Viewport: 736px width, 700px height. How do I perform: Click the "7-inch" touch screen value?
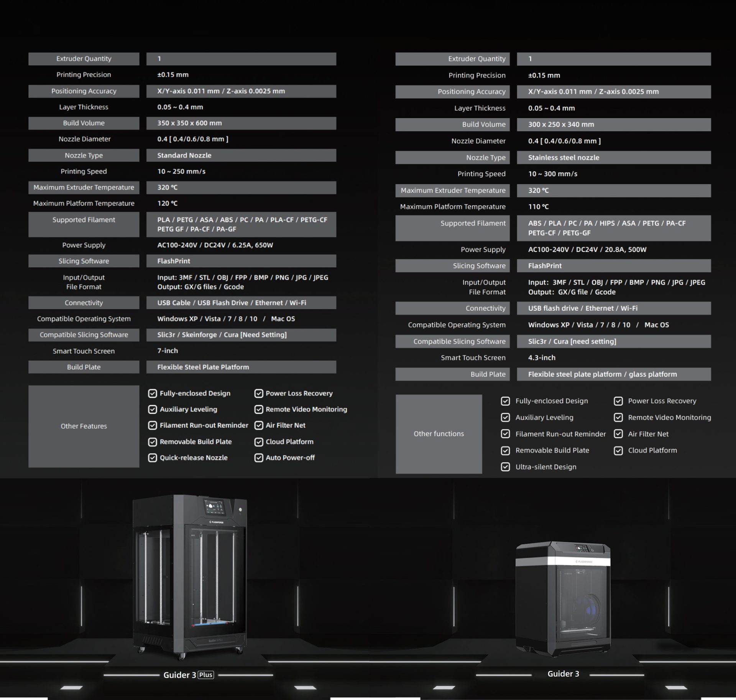[x=168, y=351]
